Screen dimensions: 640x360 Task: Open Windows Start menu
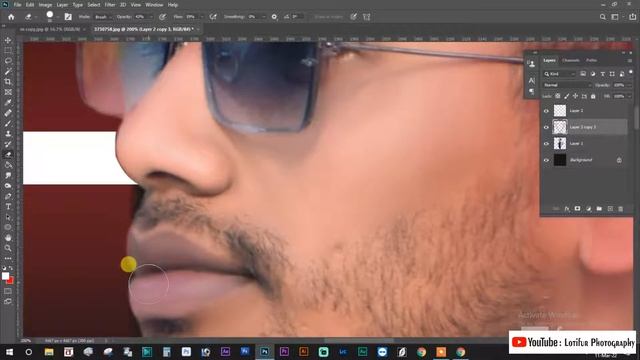pos(9,352)
